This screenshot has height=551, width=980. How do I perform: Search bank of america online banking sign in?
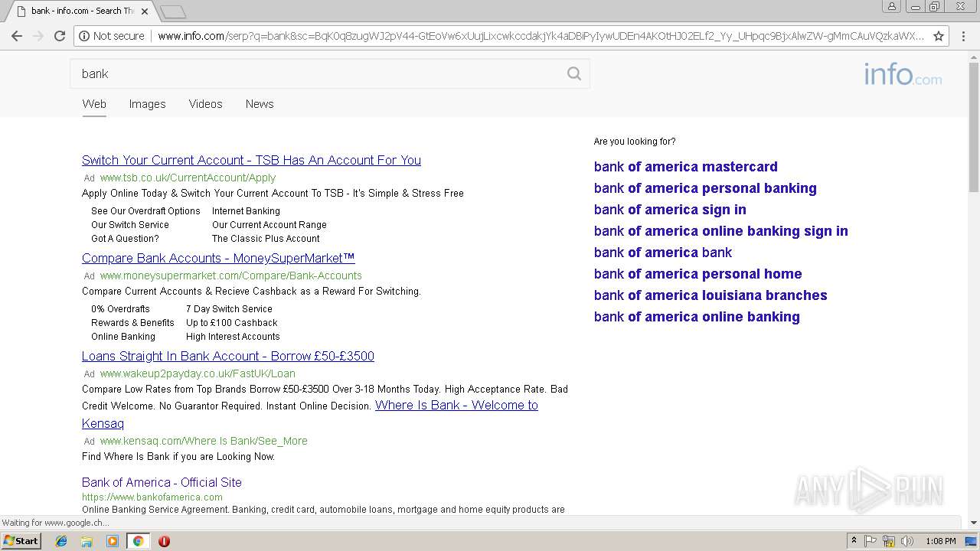pos(720,231)
